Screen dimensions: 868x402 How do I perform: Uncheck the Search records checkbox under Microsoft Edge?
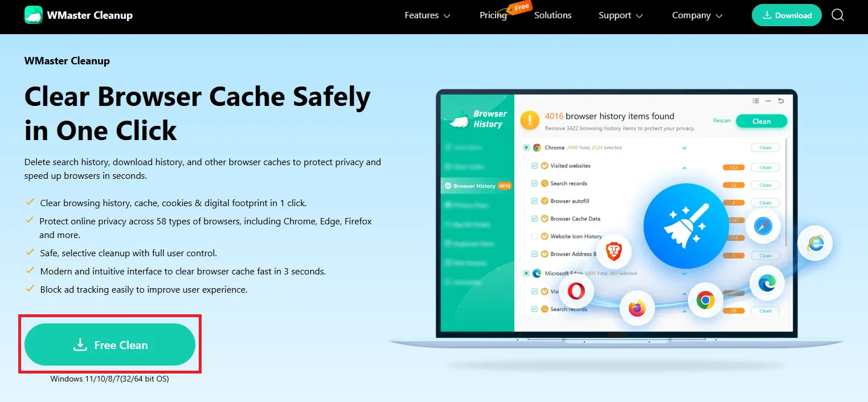[534, 309]
